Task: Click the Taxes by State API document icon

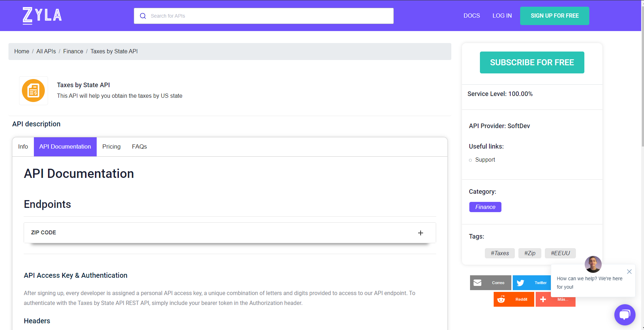Action: [x=33, y=91]
